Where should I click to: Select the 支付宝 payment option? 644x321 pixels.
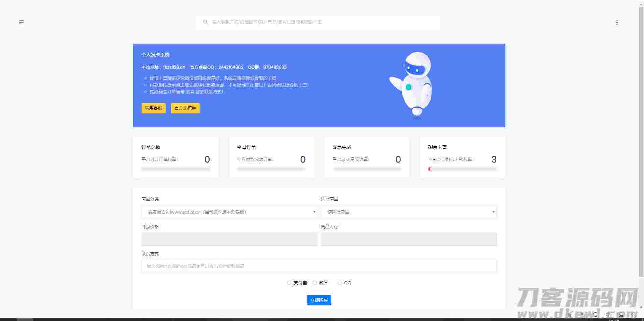289,283
